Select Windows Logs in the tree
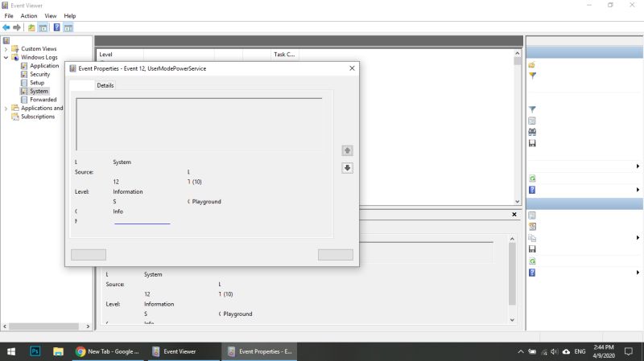The width and height of the screenshot is (644, 361). point(39,57)
